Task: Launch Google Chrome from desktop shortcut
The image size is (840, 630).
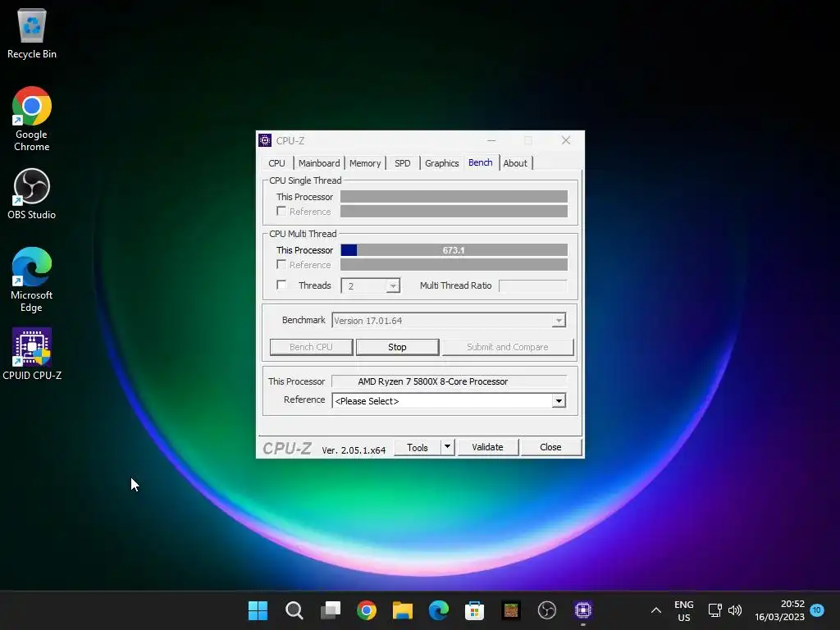Action: (x=32, y=119)
